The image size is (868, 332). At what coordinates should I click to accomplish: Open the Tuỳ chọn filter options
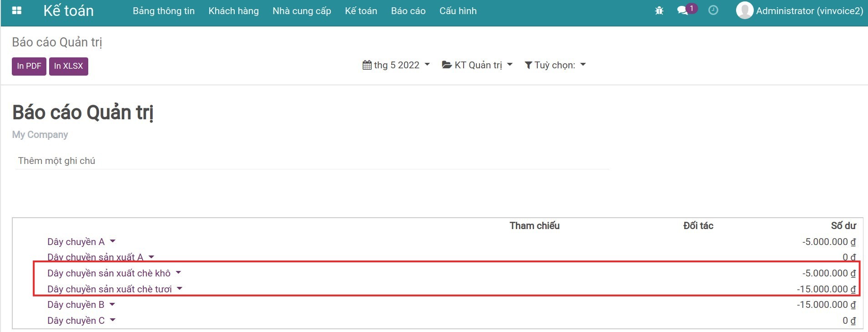pyautogui.click(x=555, y=65)
